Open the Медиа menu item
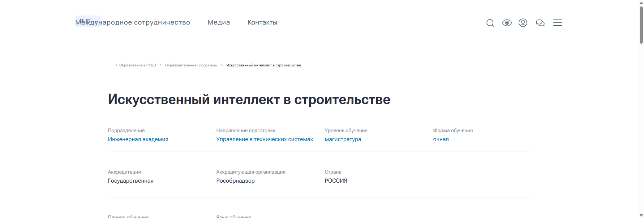Image resolution: width=644 pixels, height=218 pixels. (x=219, y=22)
